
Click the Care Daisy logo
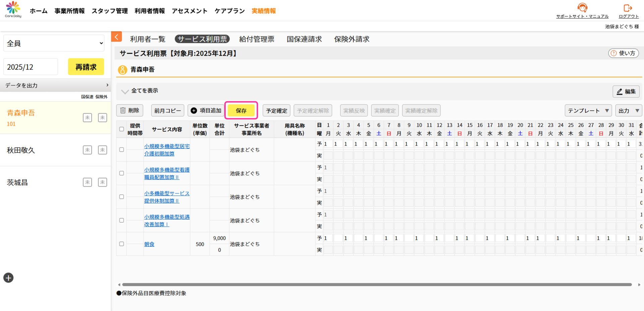coord(13,9)
